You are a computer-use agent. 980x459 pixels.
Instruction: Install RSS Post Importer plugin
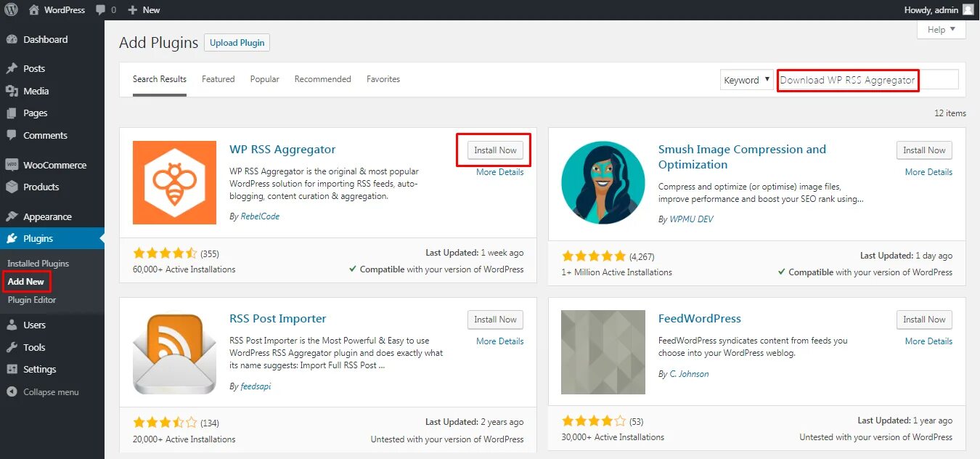pyautogui.click(x=495, y=320)
